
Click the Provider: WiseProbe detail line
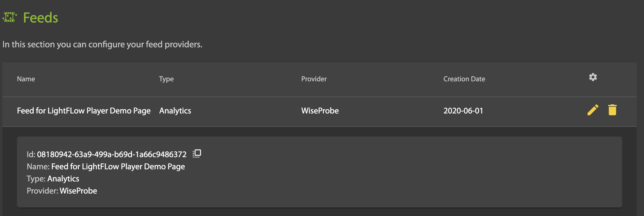(62, 191)
